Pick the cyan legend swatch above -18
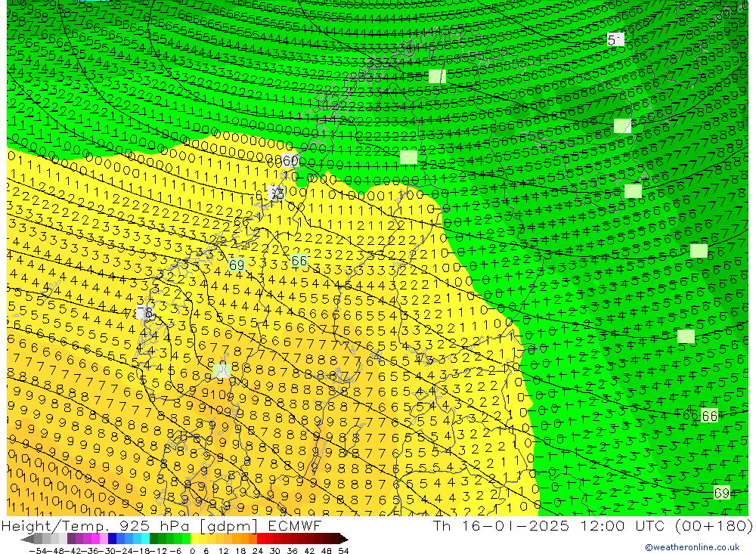 point(145,539)
